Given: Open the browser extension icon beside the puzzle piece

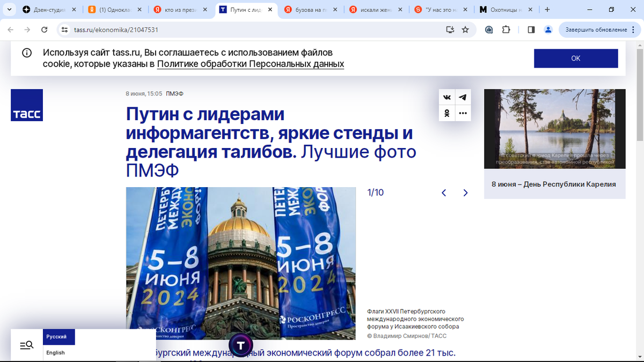Looking at the screenshot, I should coord(489,29).
